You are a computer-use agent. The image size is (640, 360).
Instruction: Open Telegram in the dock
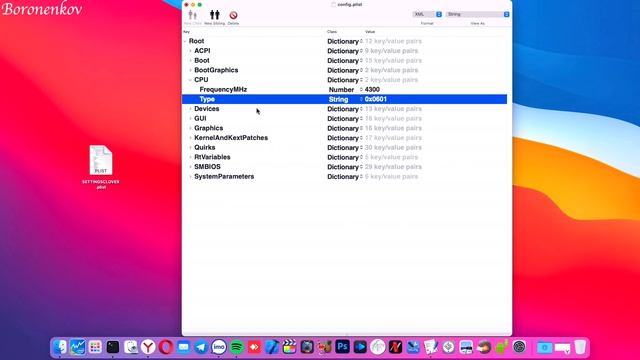tap(201, 347)
